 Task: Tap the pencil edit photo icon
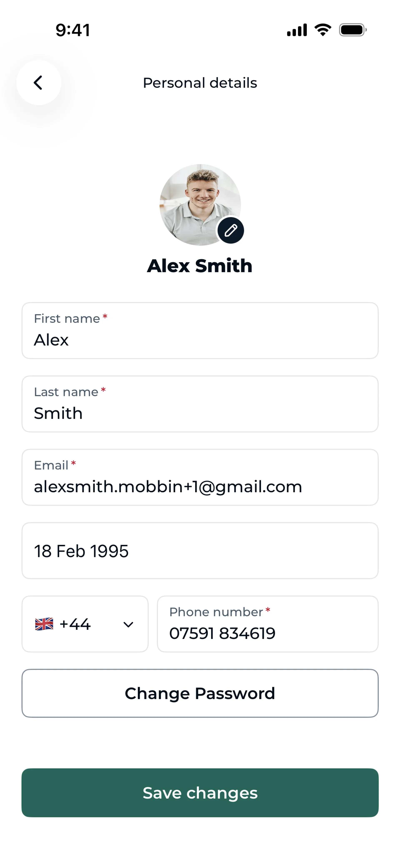pos(231,230)
